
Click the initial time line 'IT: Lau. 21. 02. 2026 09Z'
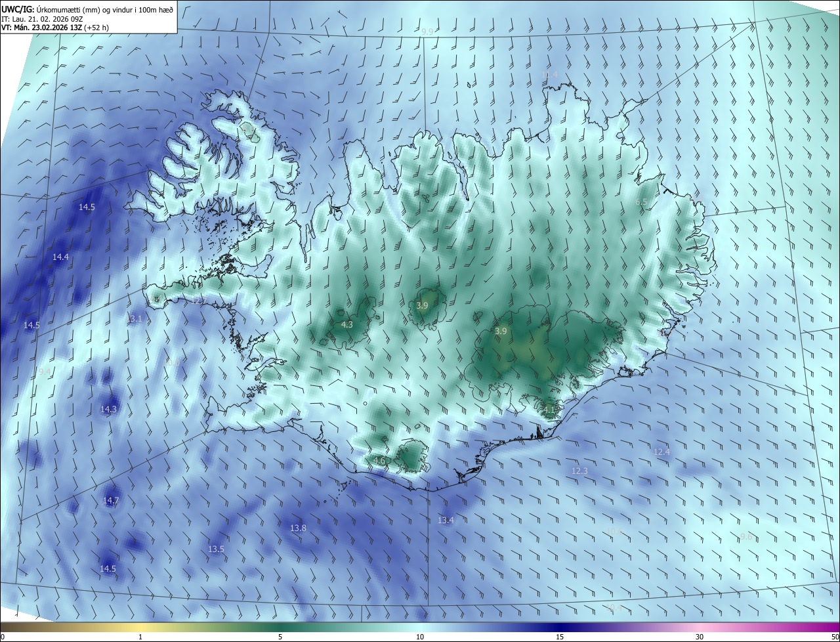point(41,20)
